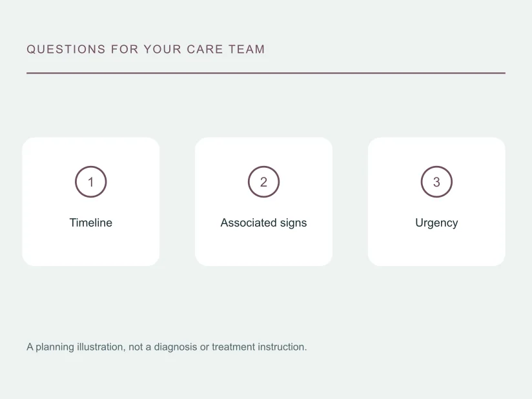Click the circled number 2 icon
Image resolution: width=532 pixels, height=399 pixels.
coord(263,182)
